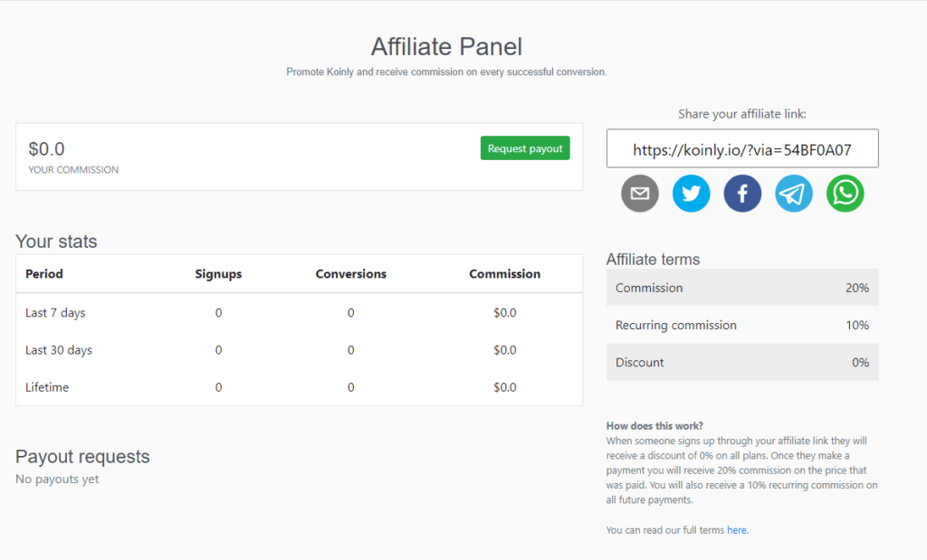
Task: Click Commission value for Lifetime row
Action: pos(505,387)
